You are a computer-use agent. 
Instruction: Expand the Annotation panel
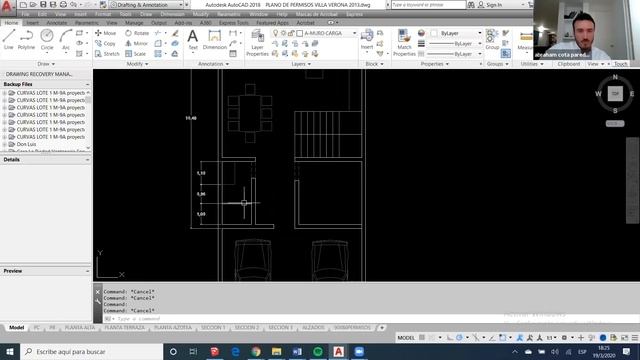213,64
